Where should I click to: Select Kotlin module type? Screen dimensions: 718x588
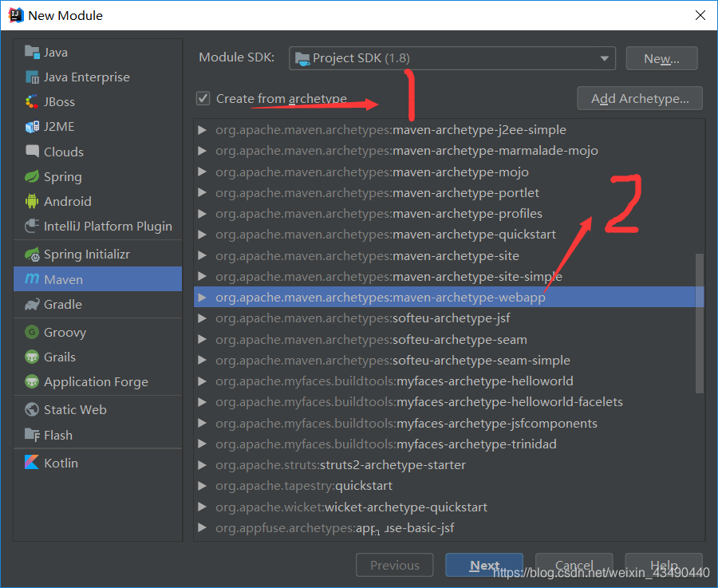pos(97,463)
